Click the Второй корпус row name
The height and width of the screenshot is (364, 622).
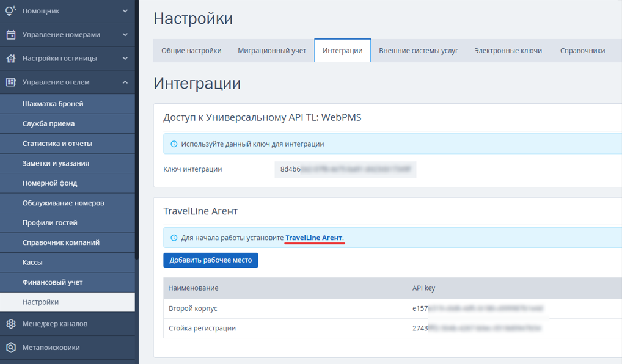coord(193,308)
